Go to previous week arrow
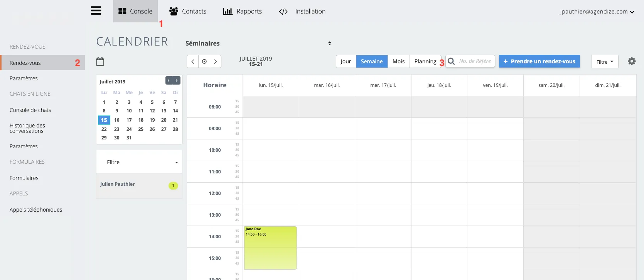The image size is (644, 280). click(193, 61)
